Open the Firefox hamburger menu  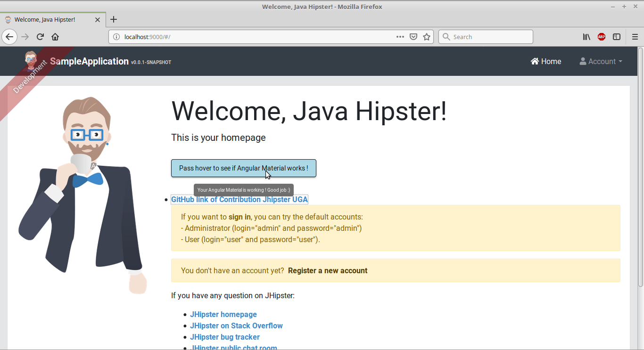[635, 37]
